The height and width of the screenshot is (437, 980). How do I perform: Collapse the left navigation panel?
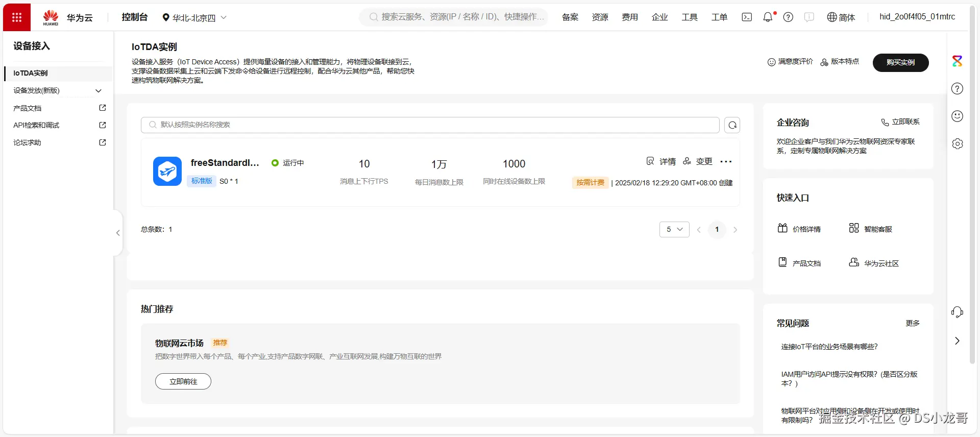point(118,233)
